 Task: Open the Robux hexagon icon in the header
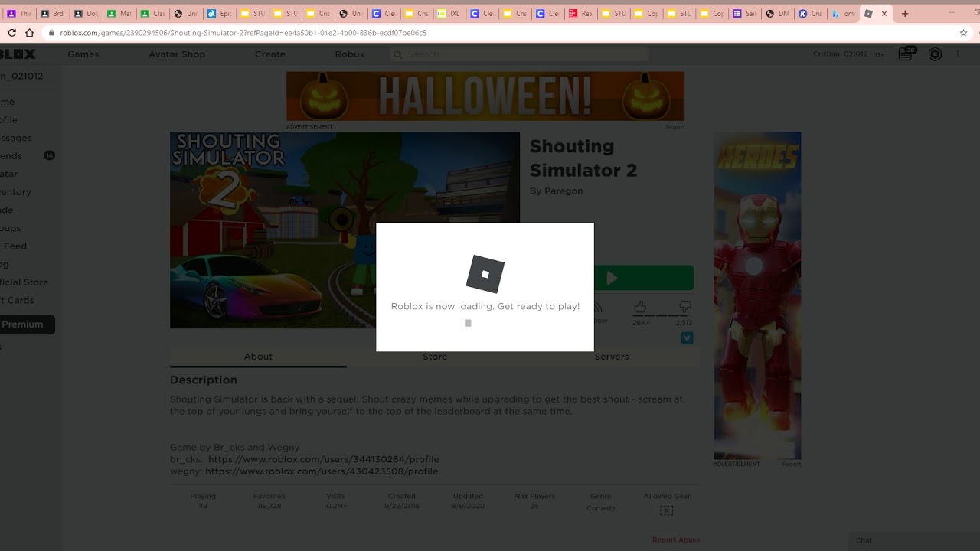(935, 54)
